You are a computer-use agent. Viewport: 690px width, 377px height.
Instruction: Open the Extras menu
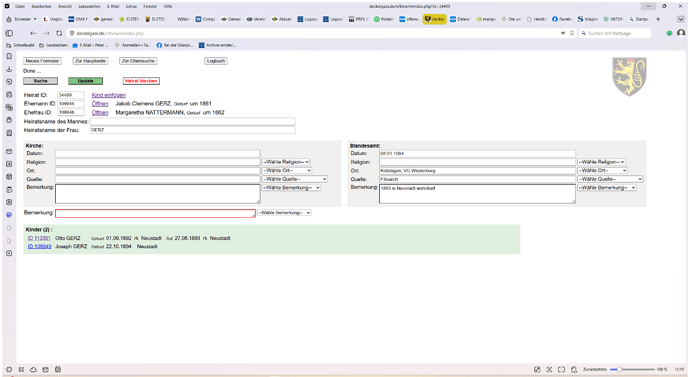pos(131,7)
